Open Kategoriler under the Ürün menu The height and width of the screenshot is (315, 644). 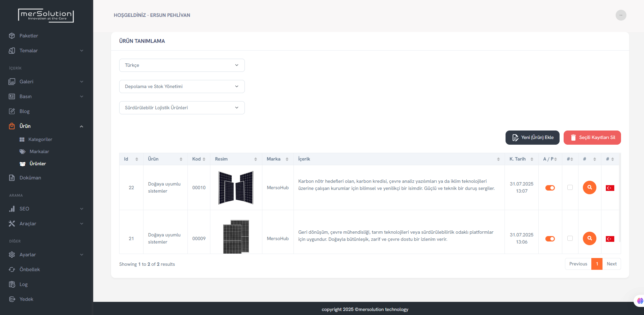click(x=40, y=139)
